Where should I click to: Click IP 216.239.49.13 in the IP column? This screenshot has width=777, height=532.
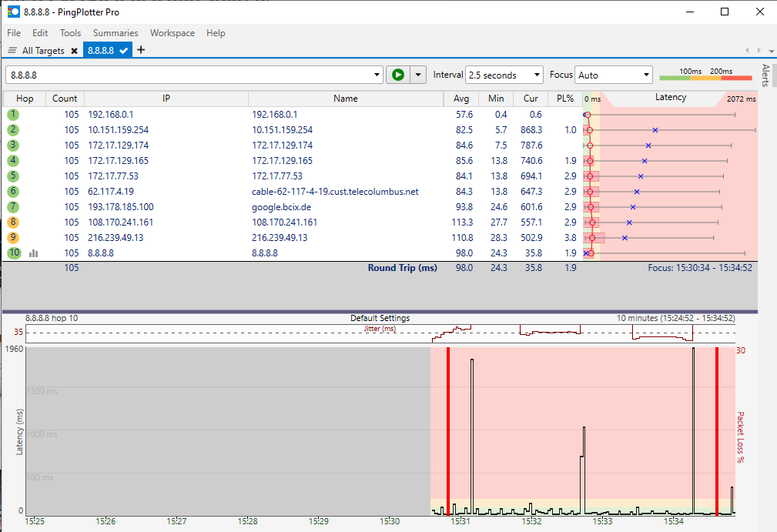116,237
